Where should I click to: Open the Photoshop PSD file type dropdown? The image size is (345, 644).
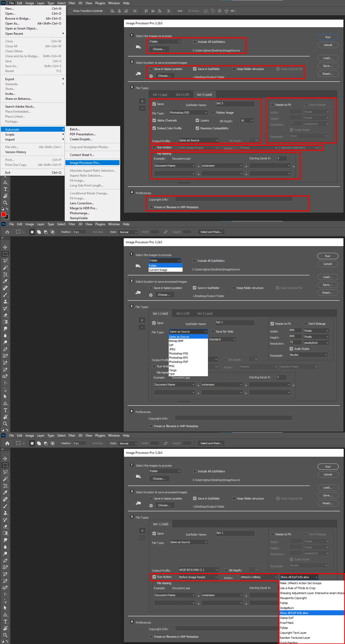click(x=189, y=113)
